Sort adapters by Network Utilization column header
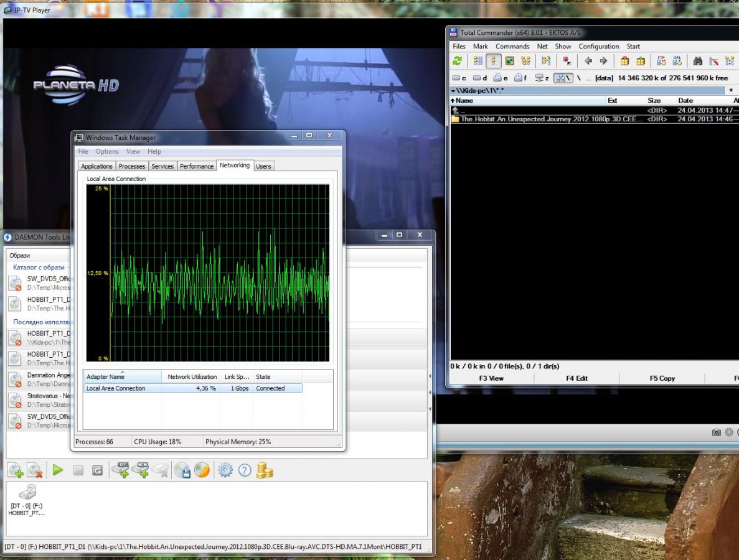The image size is (739, 560). tap(192, 377)
